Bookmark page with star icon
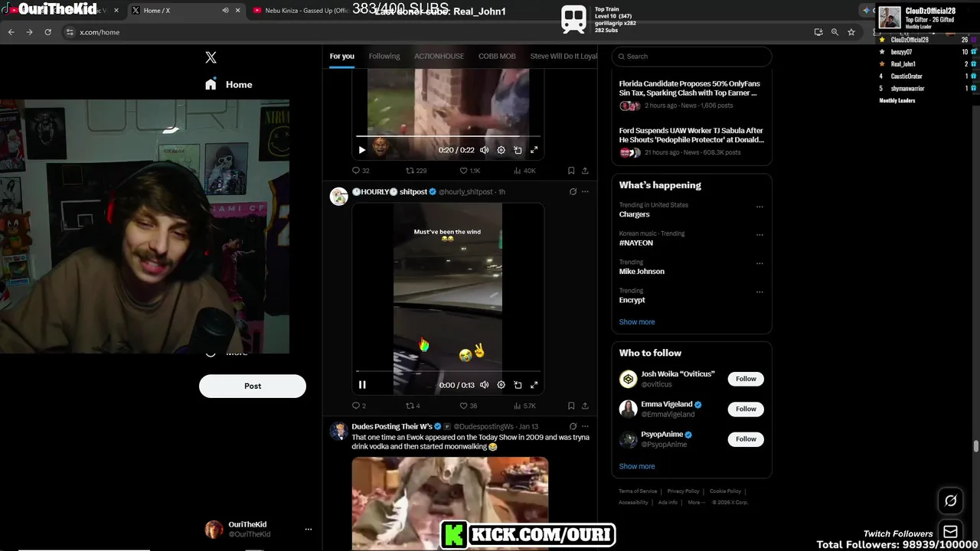 851,32
